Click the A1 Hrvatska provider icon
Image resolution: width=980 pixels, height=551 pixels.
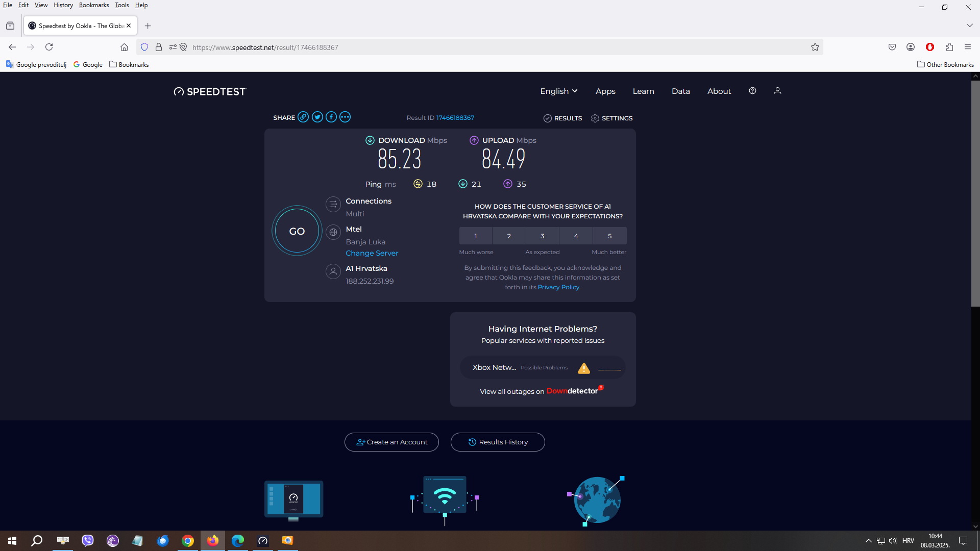pyautogui.click(x=333, y=271)
